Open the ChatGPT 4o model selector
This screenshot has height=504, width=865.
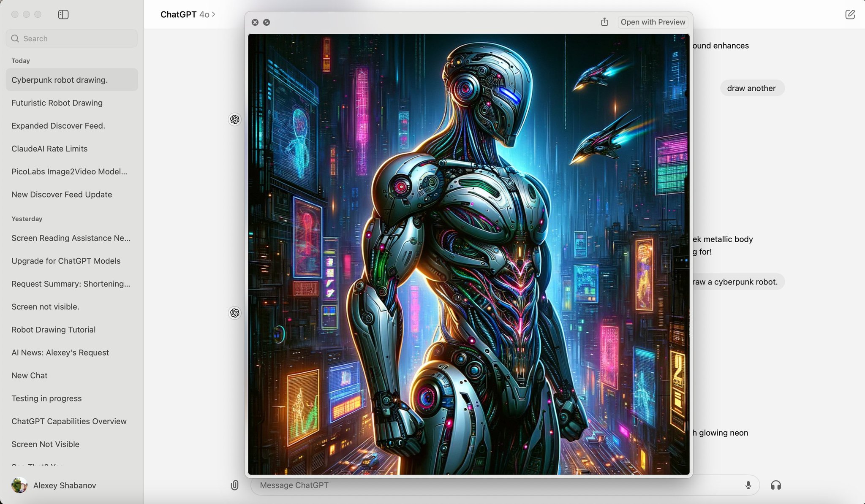click(188, 14)
